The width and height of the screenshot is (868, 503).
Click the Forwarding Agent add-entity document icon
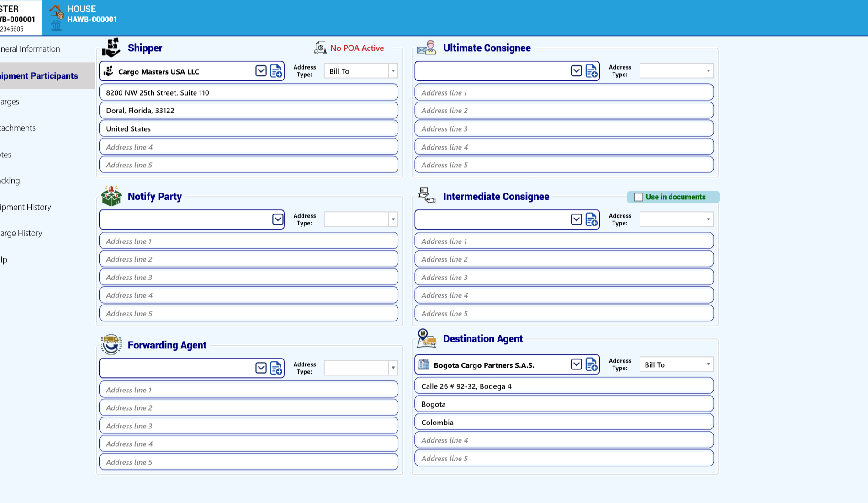(276, 369)
